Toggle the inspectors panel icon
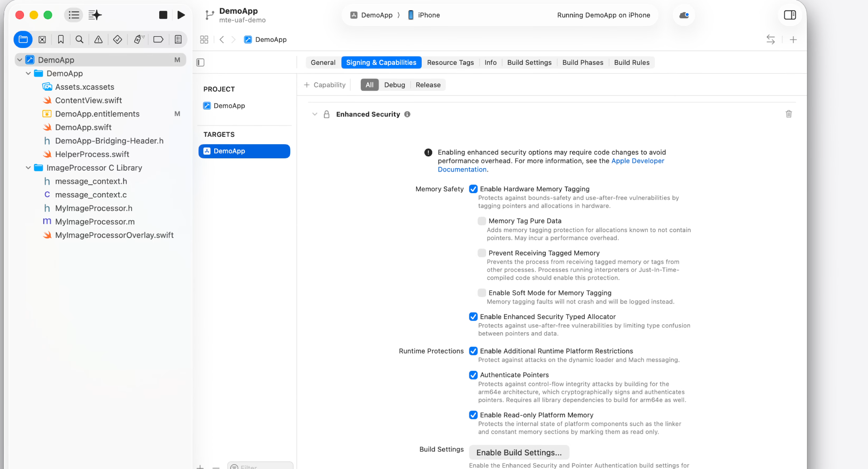 point(790,15)
